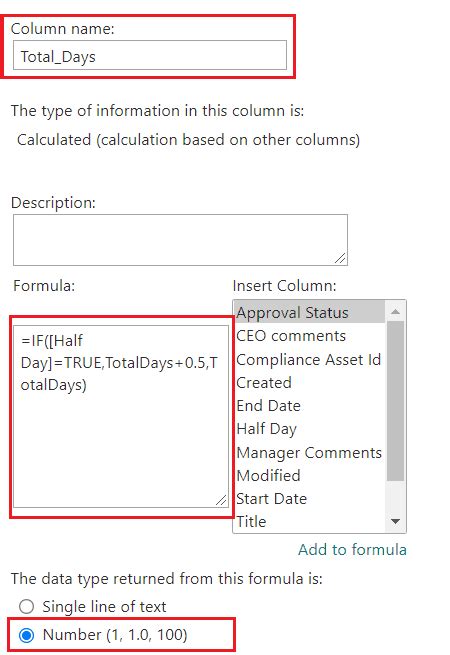
Task: Select Created in the column list
Action: pyautogui.click(x=309, y=383)
